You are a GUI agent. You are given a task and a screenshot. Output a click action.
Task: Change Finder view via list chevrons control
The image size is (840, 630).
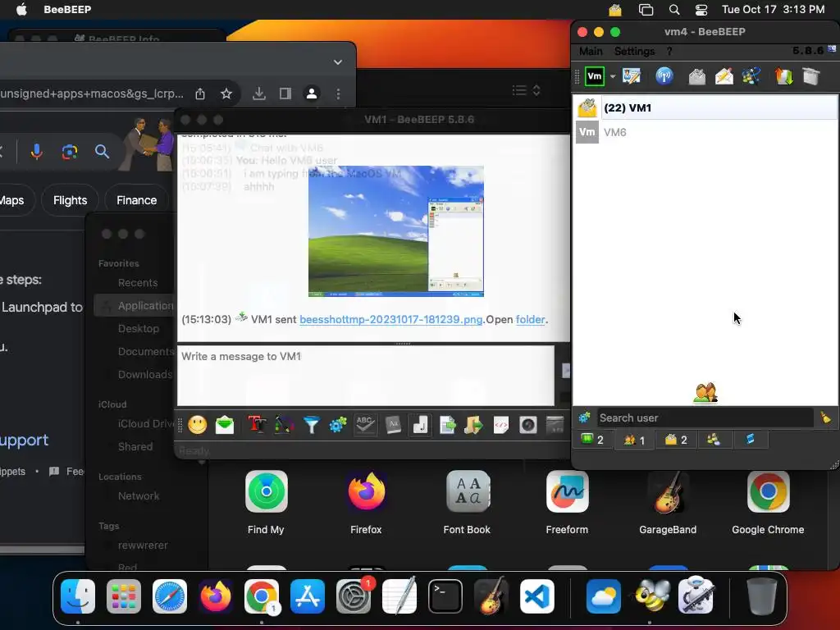[x=526, y=90]
